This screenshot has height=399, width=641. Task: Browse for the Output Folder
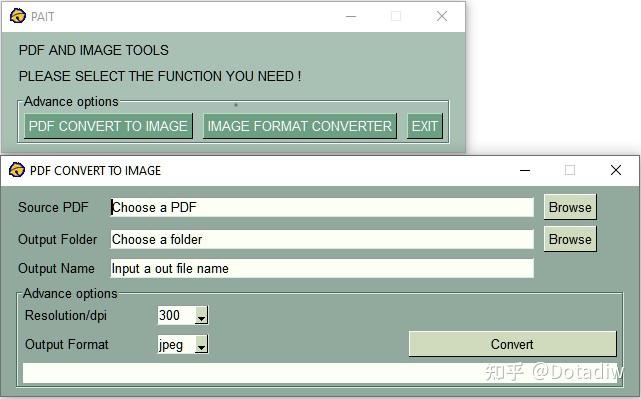(x=570, y=239)
